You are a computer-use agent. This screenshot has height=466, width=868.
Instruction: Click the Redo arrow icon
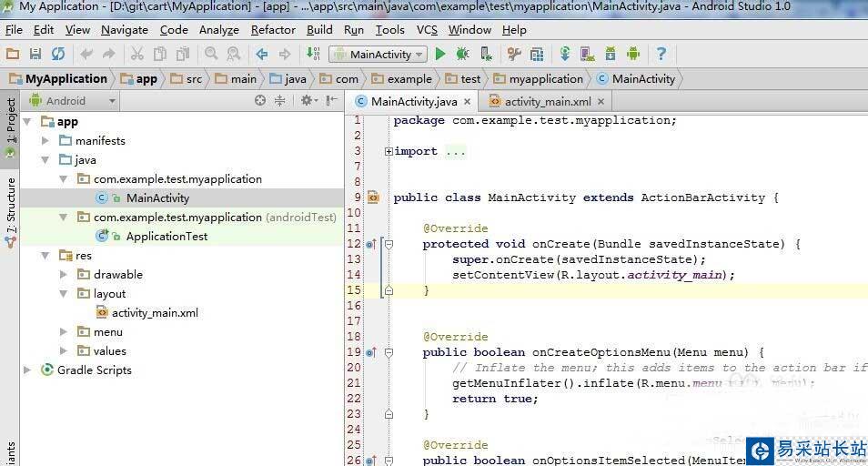click(x=109, y=54)
